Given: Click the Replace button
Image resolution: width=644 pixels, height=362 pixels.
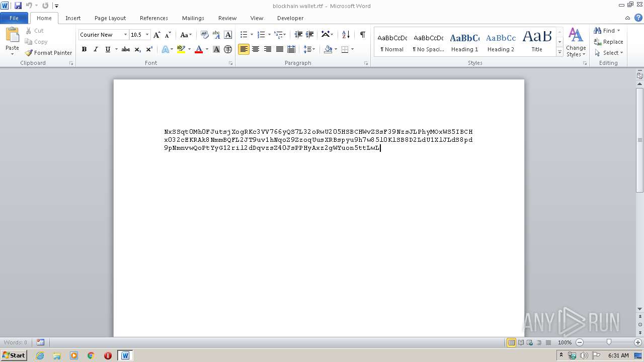Looking at the screenshot, I should pyautogui.click(x=608, y=42).
